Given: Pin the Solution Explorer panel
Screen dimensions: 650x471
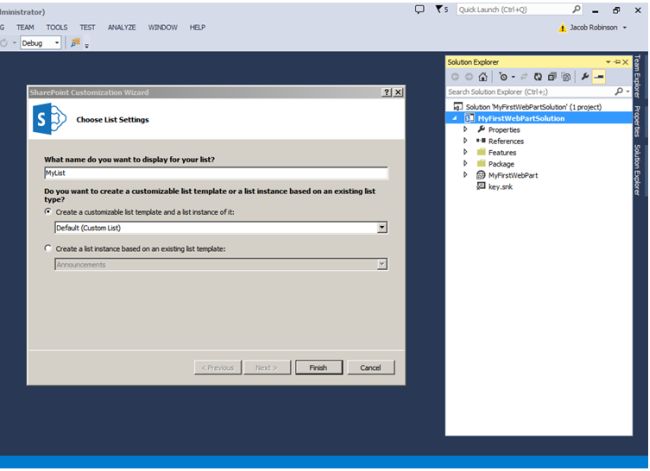Looking at the screenshot, I should (617, 62).
